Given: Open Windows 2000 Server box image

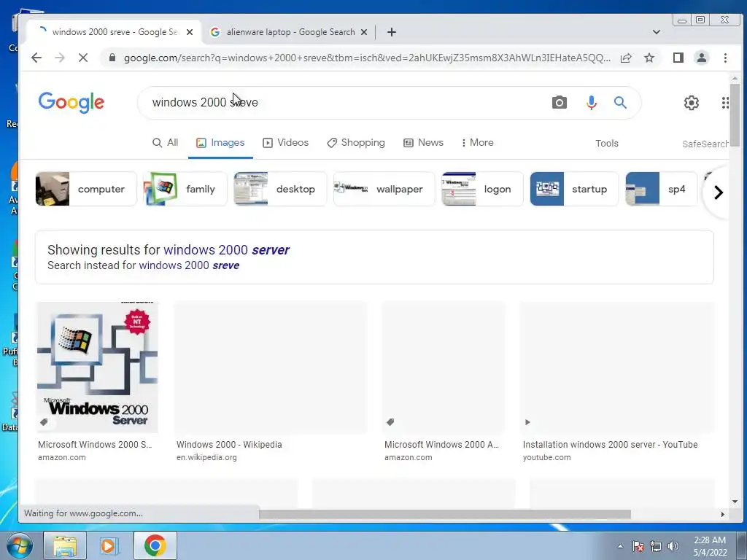Looking at the screenshot, I should [97, 367].
